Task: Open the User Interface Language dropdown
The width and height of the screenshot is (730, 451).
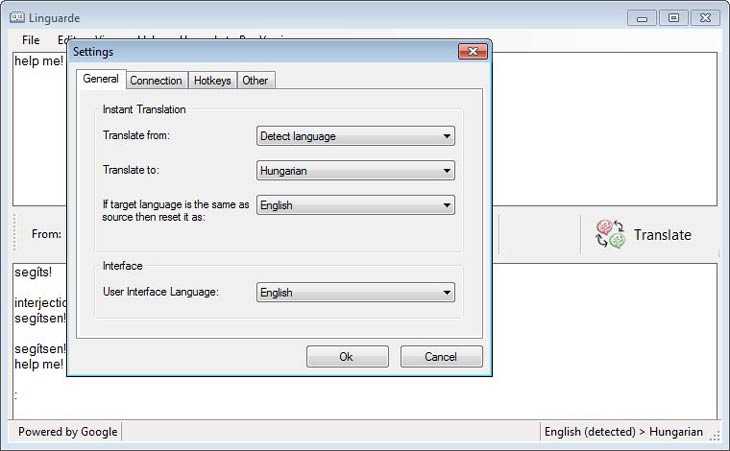Action: coord(355,292)
